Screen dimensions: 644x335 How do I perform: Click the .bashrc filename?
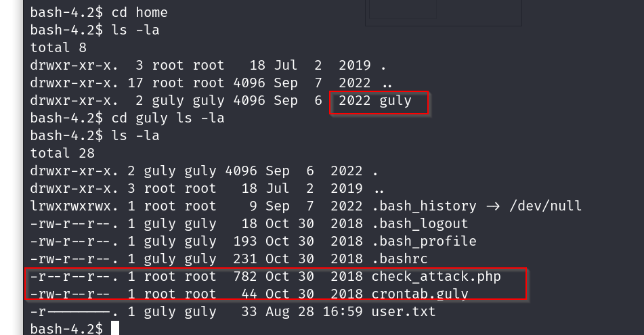pyautogui.click(x=400, y=259)
